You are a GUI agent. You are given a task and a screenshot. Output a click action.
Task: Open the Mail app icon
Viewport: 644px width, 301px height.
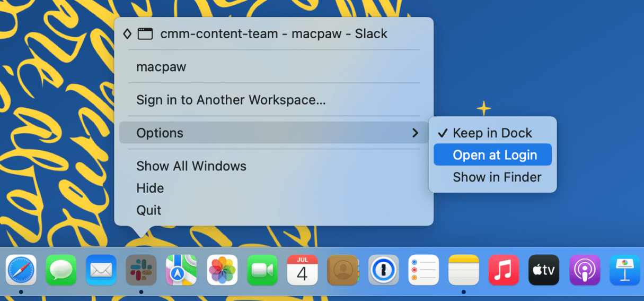(101, 270)
